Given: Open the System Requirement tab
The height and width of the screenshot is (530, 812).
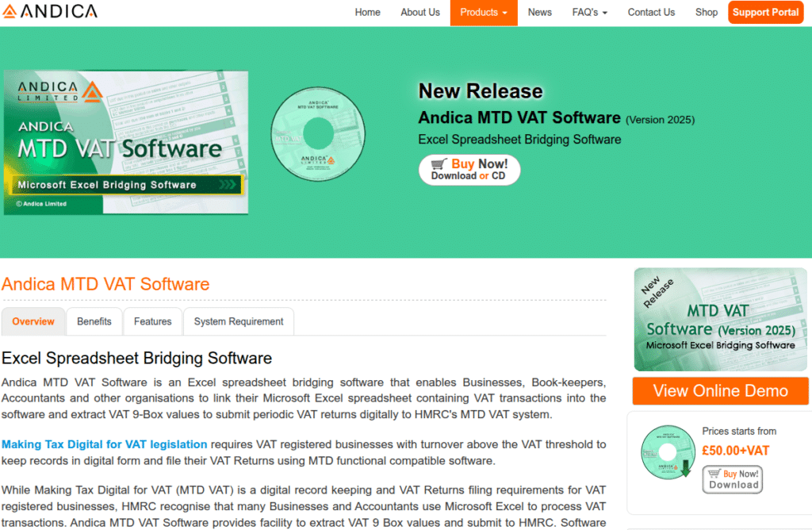Looking at the screenshot, I should click(x=239, y=321).
